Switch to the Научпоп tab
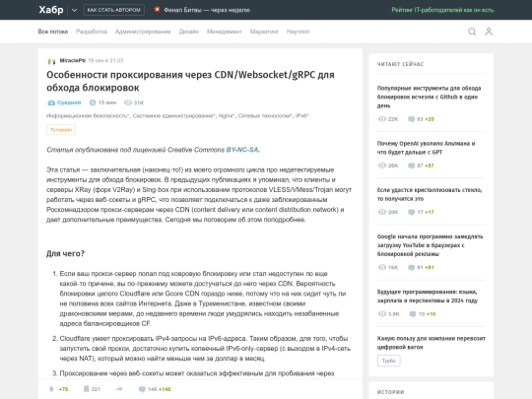 click(298, 32)
